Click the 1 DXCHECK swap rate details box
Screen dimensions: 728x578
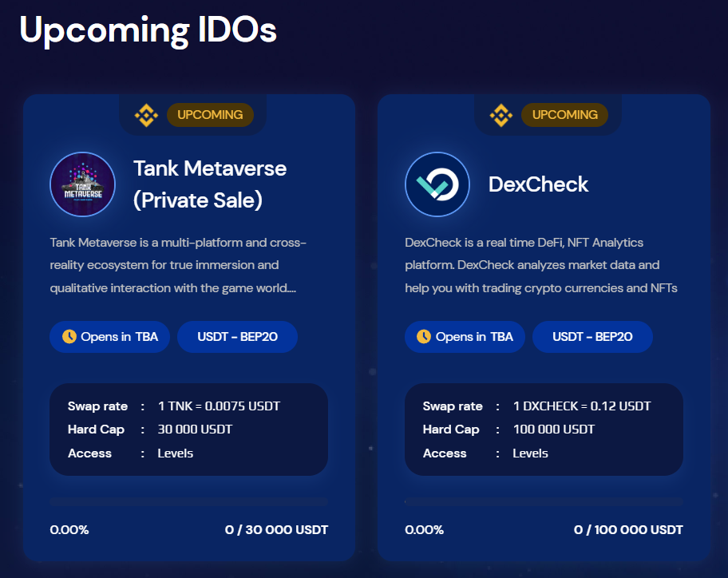(x=544, y=430)
